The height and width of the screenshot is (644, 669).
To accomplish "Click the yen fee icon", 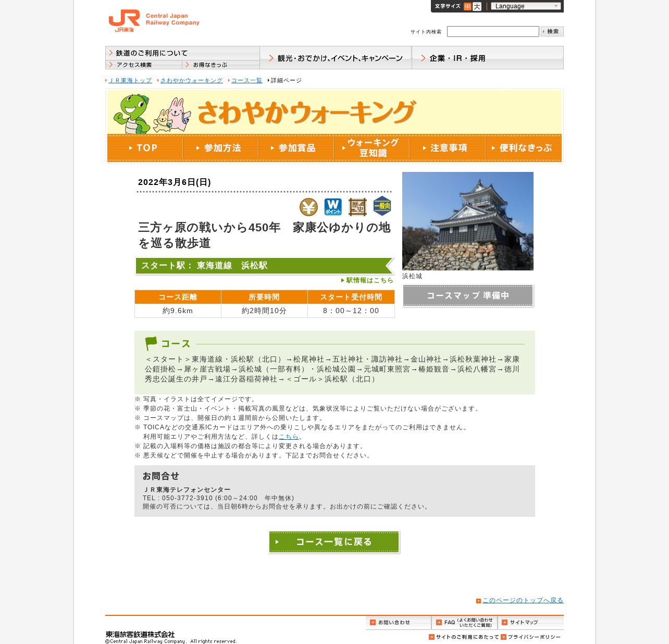I will tap(308, 207).
